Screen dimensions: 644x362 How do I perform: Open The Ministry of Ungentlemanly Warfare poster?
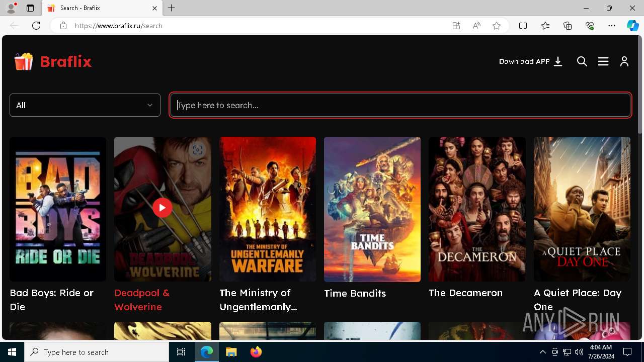(268, 209)
